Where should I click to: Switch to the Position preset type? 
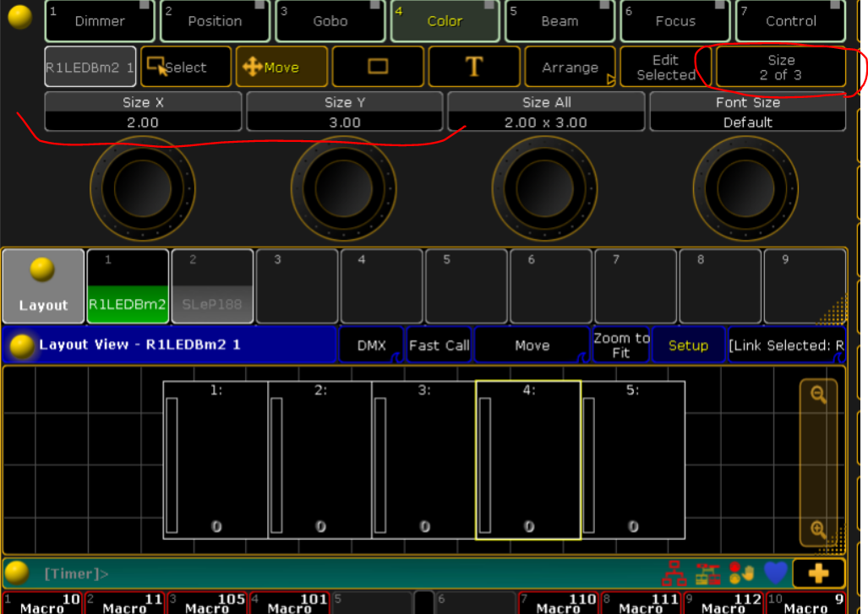(215, 21)
